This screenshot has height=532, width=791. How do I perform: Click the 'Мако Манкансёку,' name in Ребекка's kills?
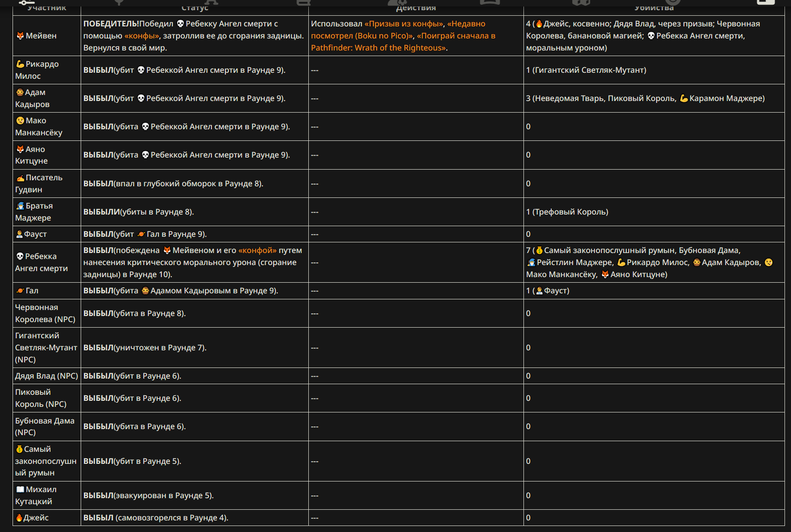coord(562,274)
